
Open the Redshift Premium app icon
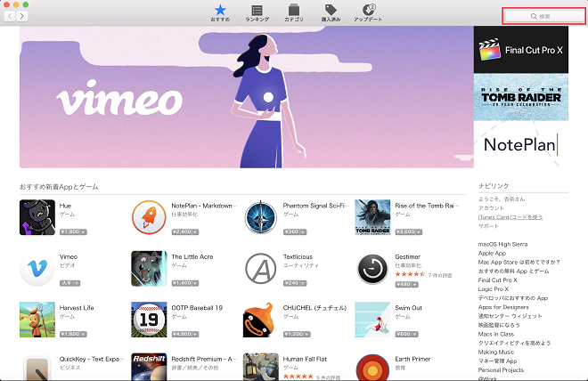pyautogui.click(x=149, y=367)
